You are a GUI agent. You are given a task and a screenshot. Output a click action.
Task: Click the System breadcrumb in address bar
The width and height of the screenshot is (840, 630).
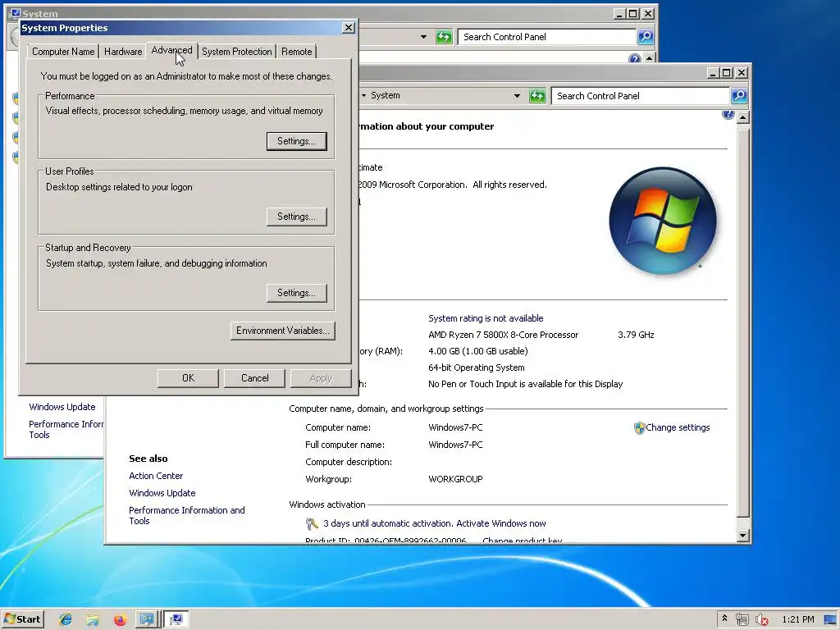pos(386,95)
